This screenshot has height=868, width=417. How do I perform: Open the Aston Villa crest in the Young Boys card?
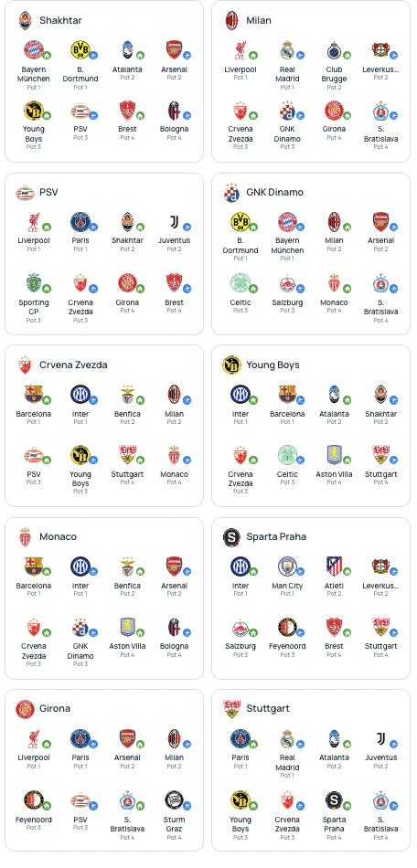(x=334, y=455)
